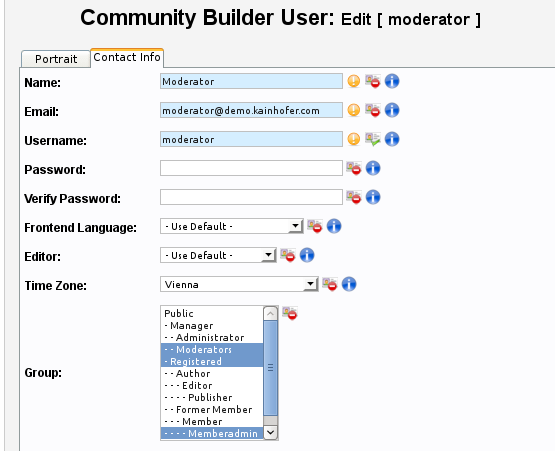Viewport: 555px width, 451px height.
Task: Select Registered in the Group list
Action: coord(212,361)
